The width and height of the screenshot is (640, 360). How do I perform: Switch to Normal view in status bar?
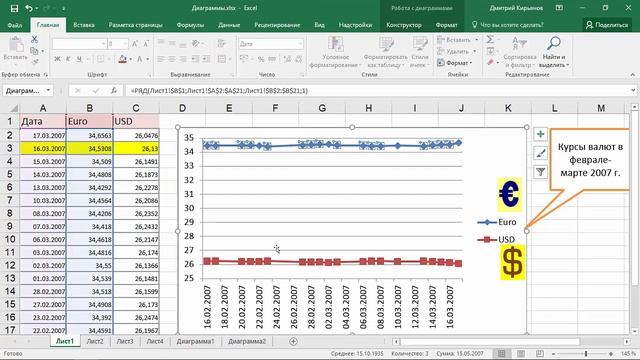coord(502,353)
